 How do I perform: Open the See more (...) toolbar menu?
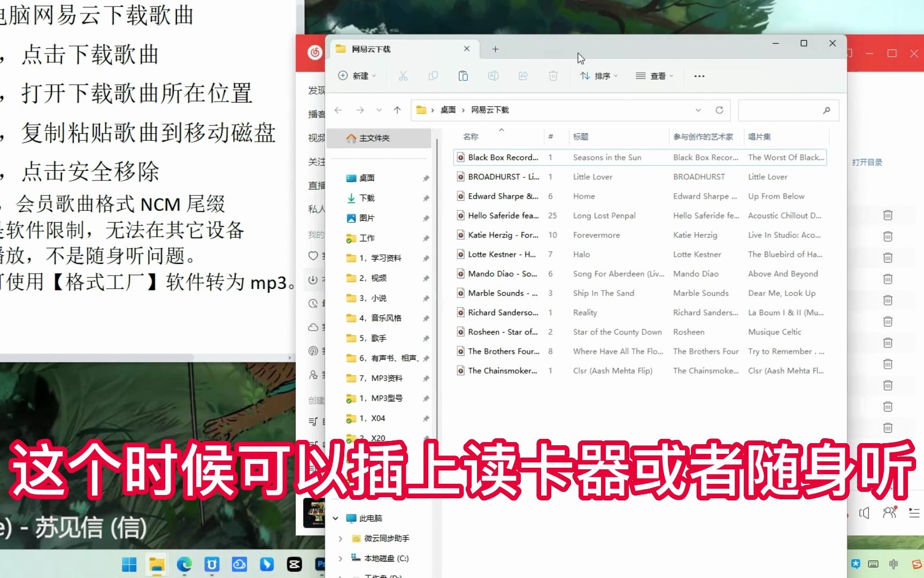[x=699, y=76]
